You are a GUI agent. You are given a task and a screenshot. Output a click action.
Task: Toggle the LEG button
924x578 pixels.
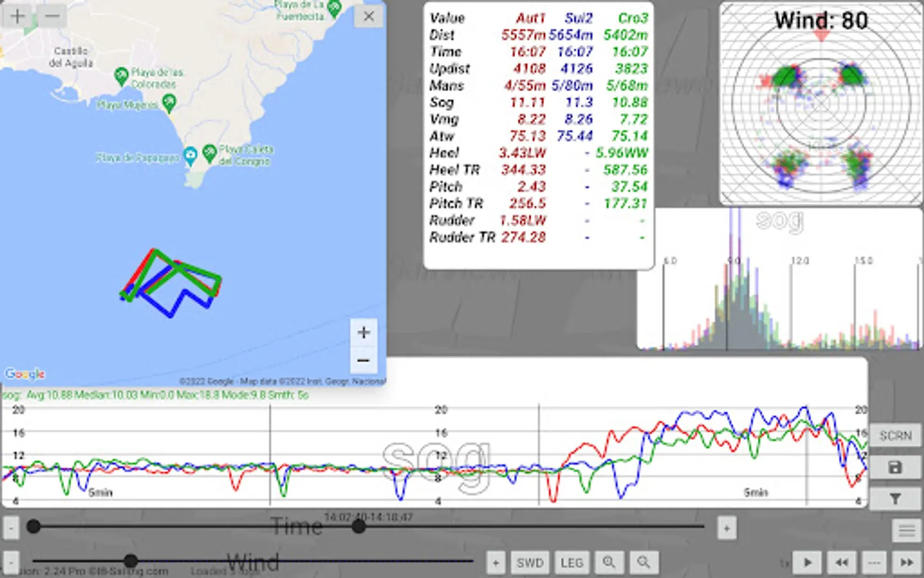click(x=571, y=563)
